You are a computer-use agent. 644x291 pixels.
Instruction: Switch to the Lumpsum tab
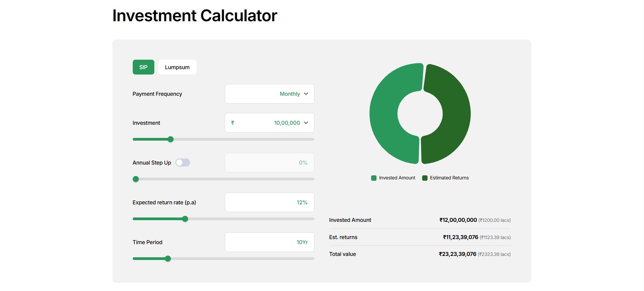(177, 67)
